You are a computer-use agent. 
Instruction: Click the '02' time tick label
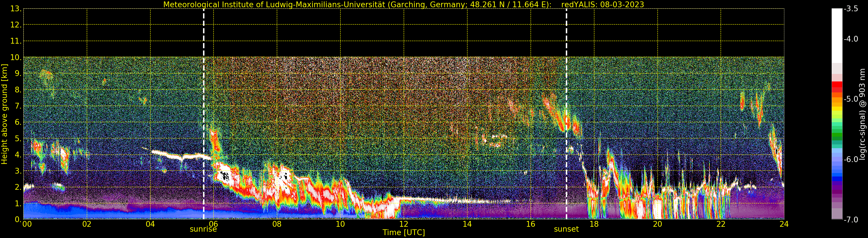[x=87, y=224]
